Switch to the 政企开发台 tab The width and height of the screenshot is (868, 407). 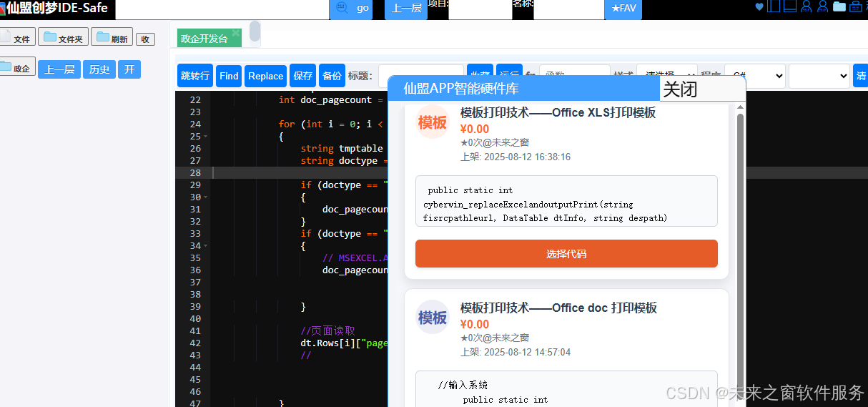click(x=204, y=39)
